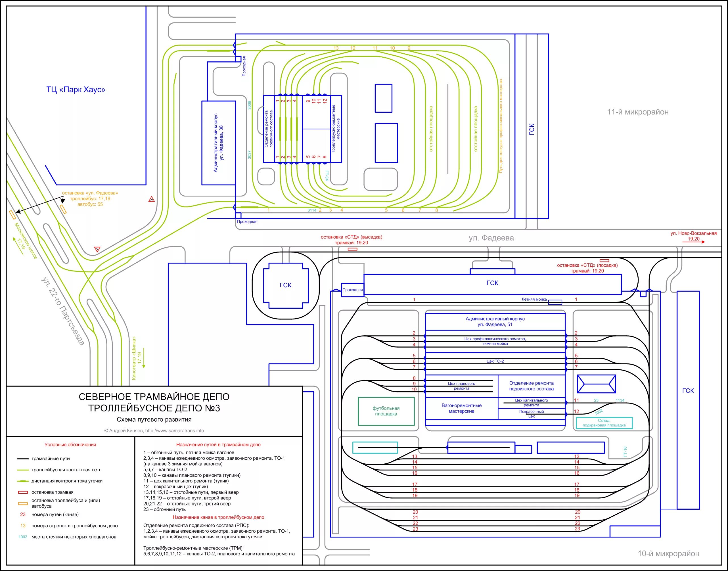Click the футбольная площадка green box

[x=386, y=411]
